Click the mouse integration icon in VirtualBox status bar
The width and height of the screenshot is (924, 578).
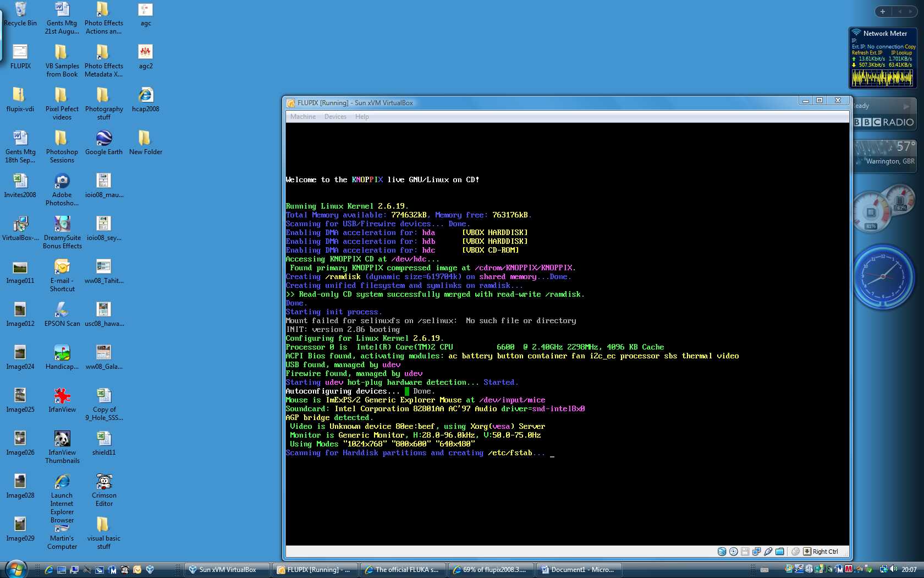(795, 552)
